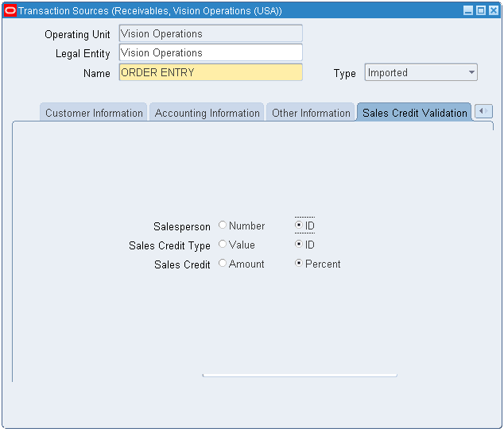Click the tab scroll left arrow icon

(483, 112)
